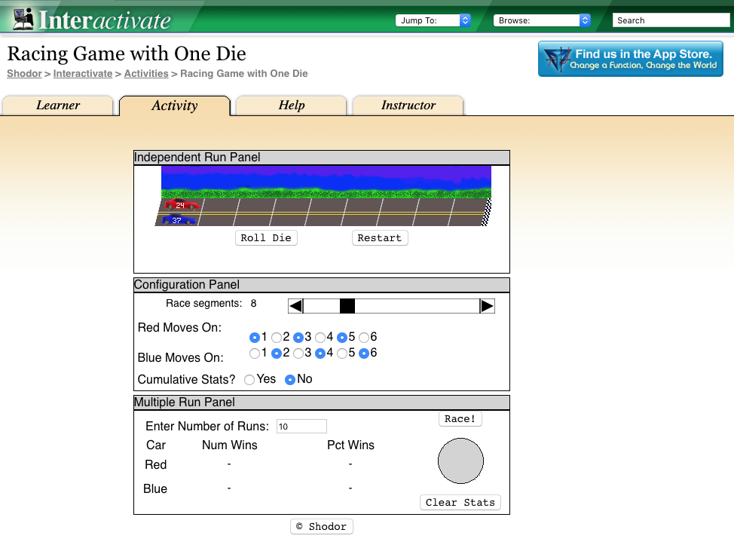
Task: Open the Jump To dropdown
Action: pos(433,20)
